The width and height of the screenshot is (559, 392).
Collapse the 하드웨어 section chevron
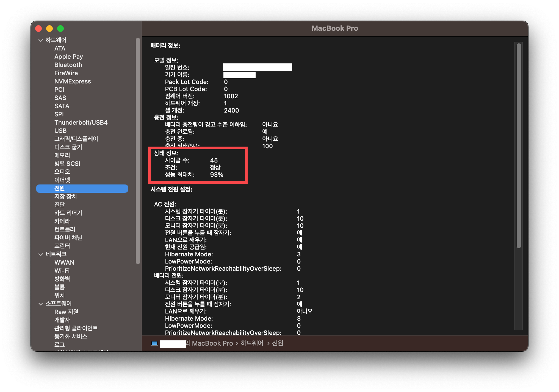pyautogui.click(x=41, y=40)
